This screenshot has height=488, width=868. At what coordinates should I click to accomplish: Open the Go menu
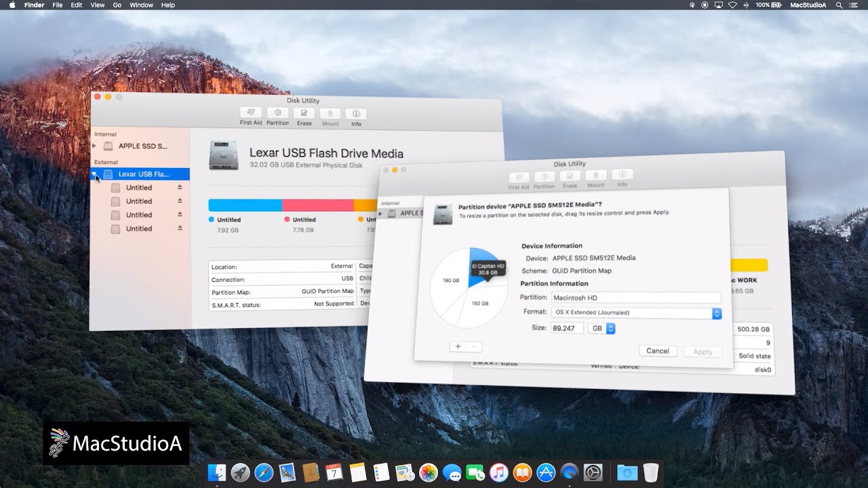117,5
